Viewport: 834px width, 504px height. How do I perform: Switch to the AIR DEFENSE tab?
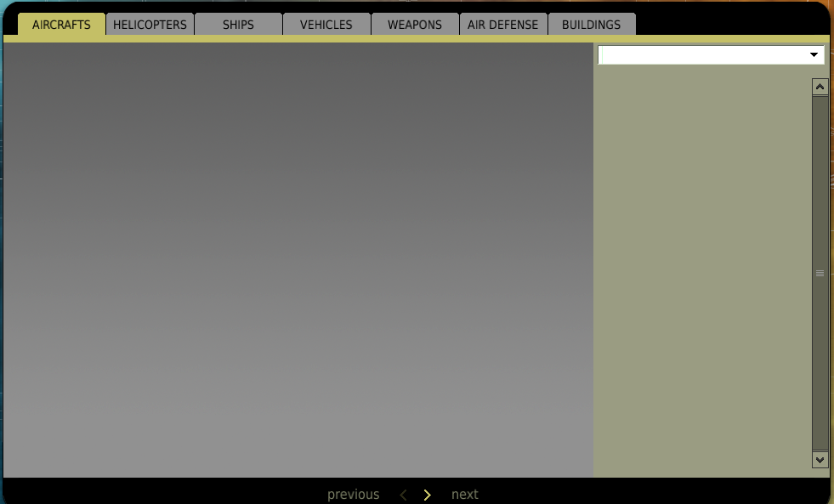[x=503, y=25]
